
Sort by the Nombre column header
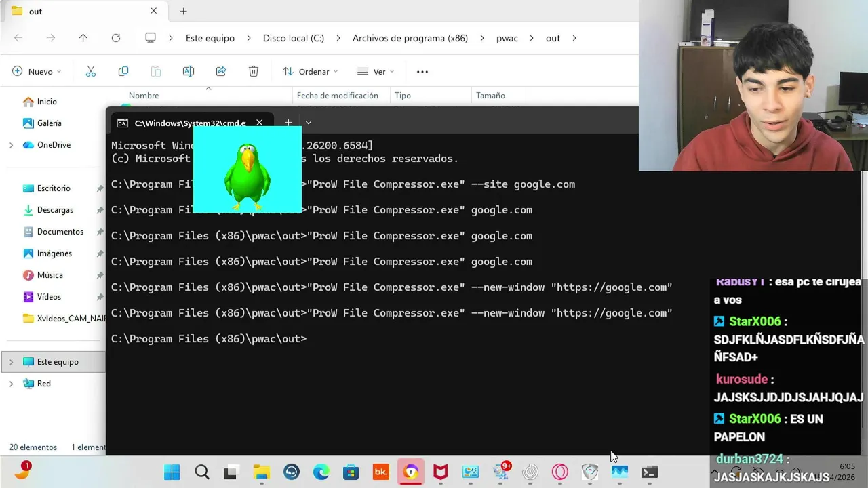tap(144, 96)
